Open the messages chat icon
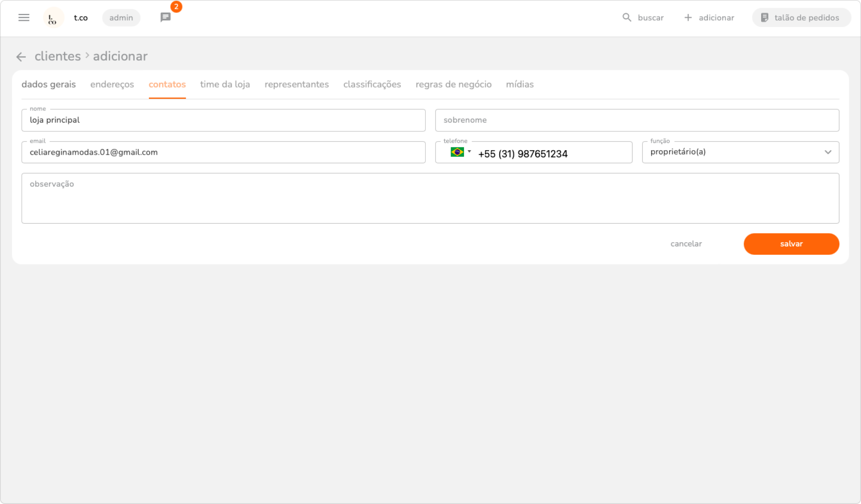 [165, 18]
